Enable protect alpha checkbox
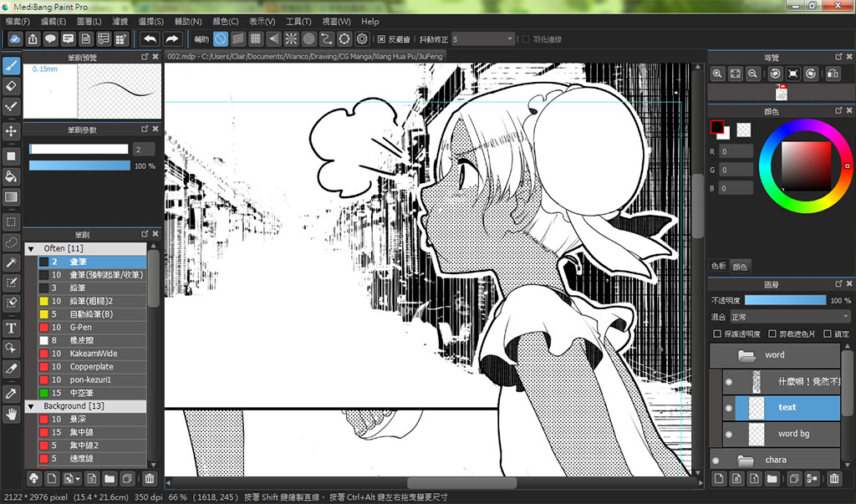This screenshot has height=504, width=856. coord(717,333)
